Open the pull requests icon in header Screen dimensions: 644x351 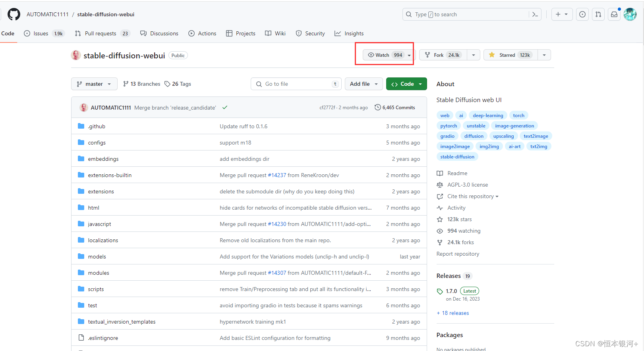tap(598, 14)
